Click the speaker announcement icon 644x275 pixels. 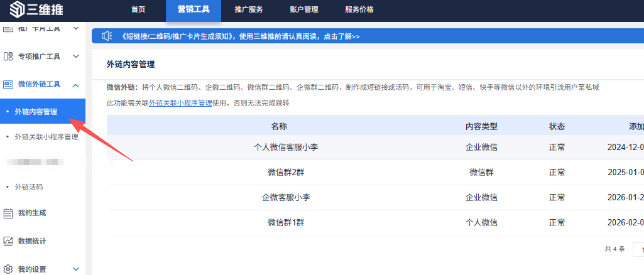(107, 36)
